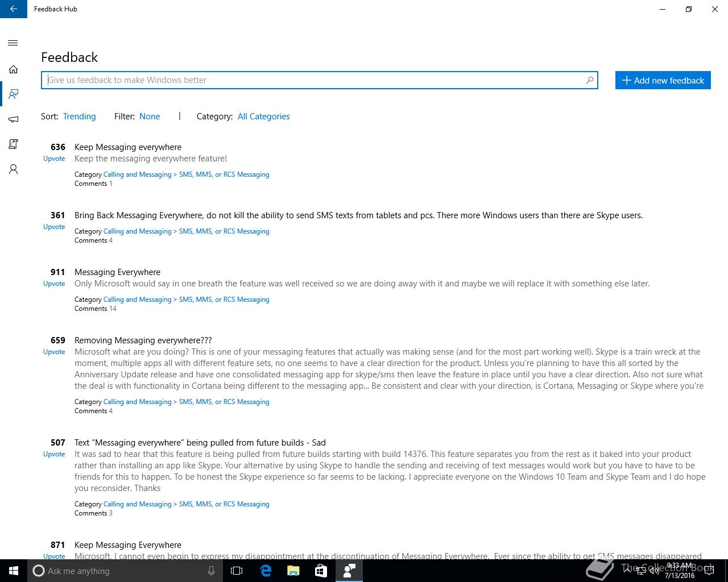Screen dimensions: 728x582
Task: Click the volume icon in system tray
Action: (x=655, y=571)
